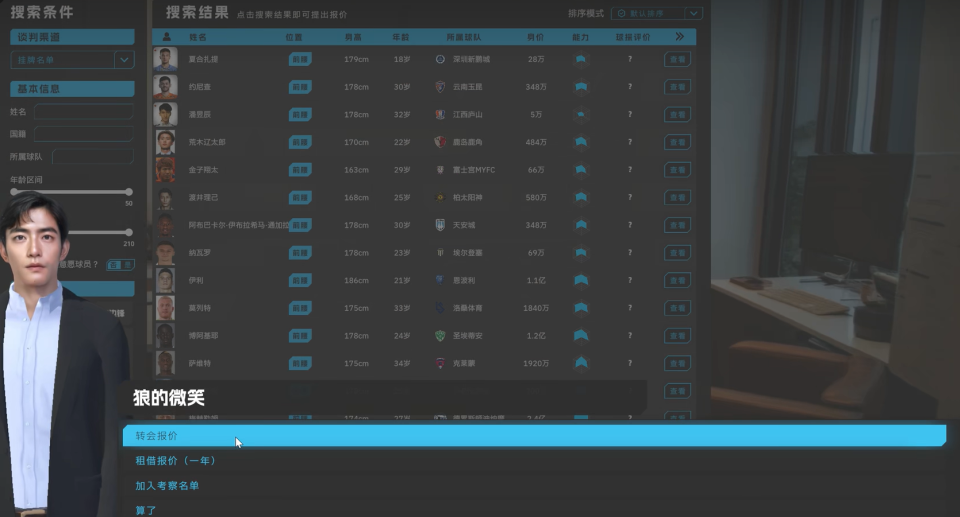This screenshot has height=517, width=960.
Task: Click ability radar icon for 莫列特
Action: click(x=580, y=308)
